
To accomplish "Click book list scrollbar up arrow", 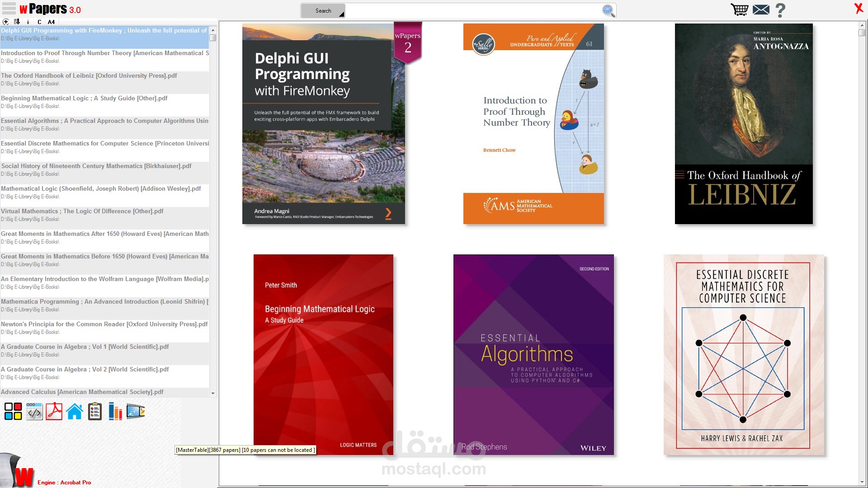I will tap(213, 30).
